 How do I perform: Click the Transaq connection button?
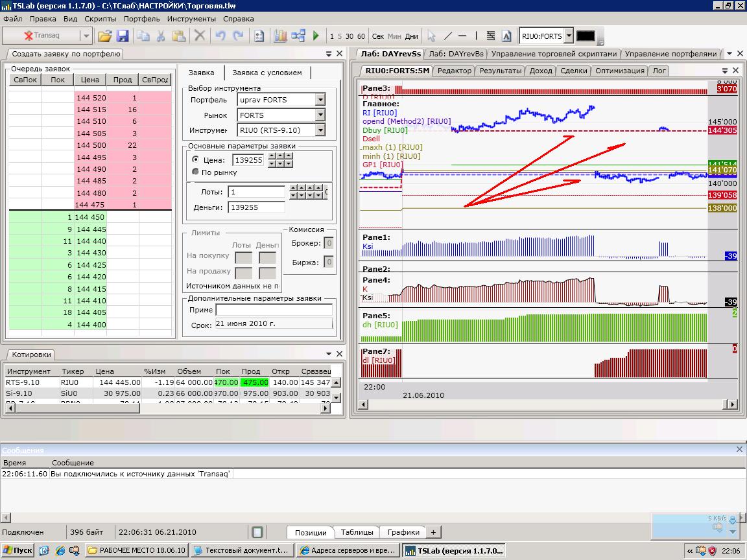(41, 36)
